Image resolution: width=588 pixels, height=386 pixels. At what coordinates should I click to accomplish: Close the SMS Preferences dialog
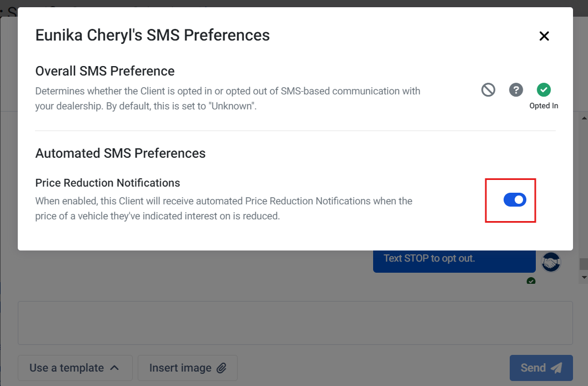coord(544,36)
